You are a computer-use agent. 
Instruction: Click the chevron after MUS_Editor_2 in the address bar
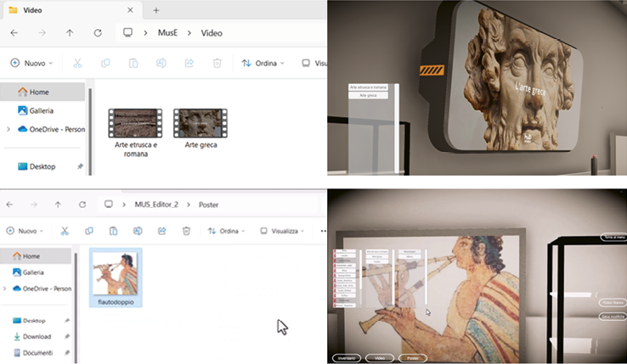tap(188, 204)
